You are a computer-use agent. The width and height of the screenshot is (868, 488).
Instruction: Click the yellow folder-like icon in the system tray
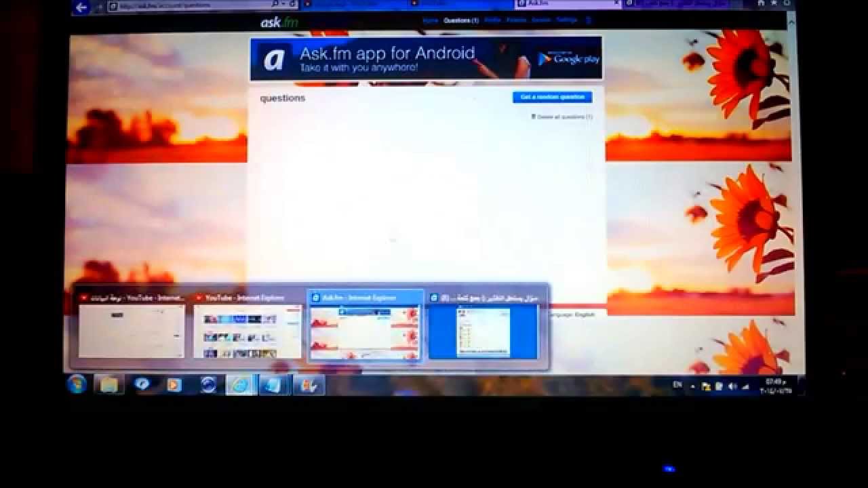[x=706, y=386]
